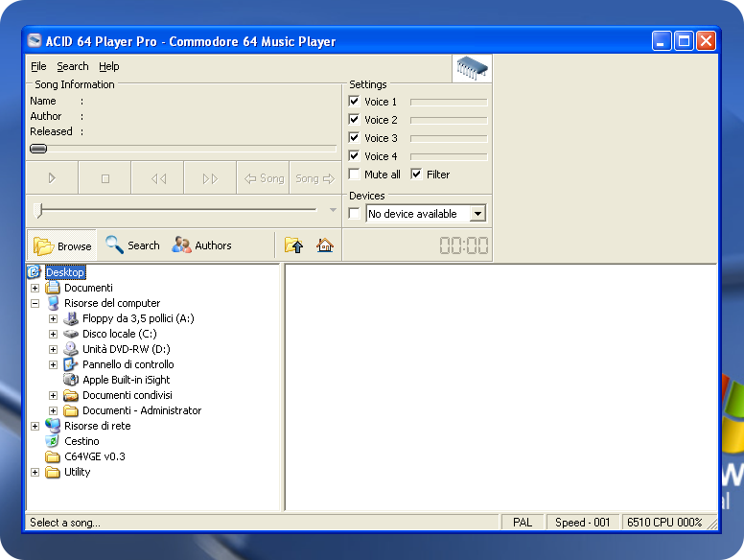Click the SID chip icon

click(x=472, y=68)
